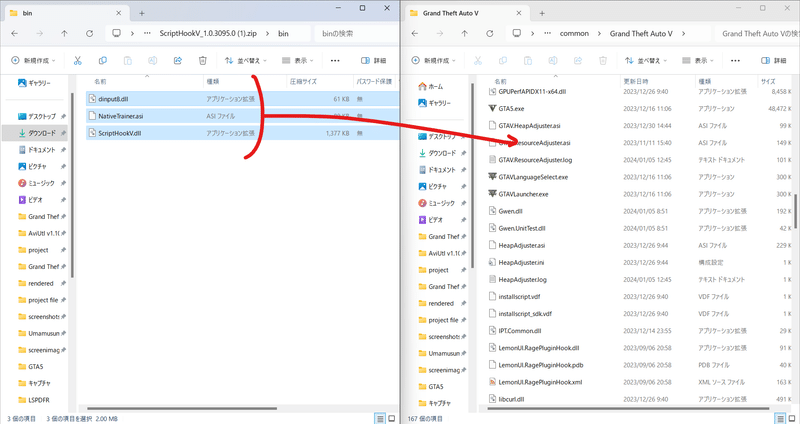
Task: Open LSPDFR folder in bin window sidebar
Action: click(34, 400)
